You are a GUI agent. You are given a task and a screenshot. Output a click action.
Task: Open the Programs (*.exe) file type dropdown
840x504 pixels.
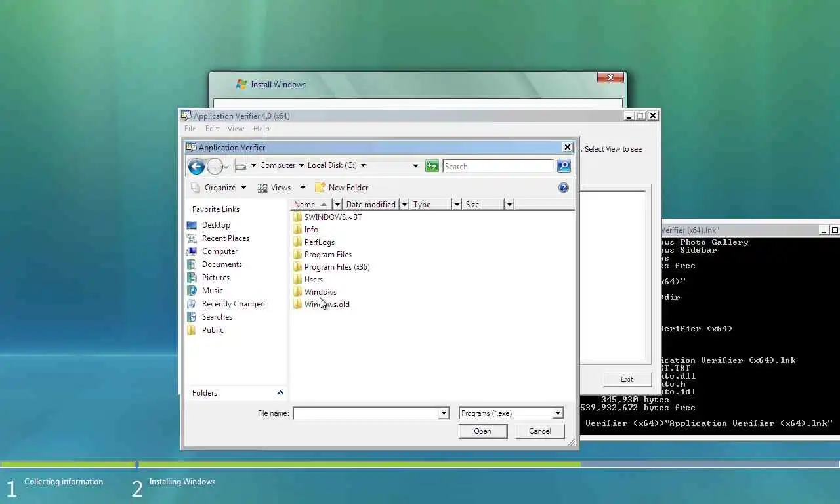[557, 413]
